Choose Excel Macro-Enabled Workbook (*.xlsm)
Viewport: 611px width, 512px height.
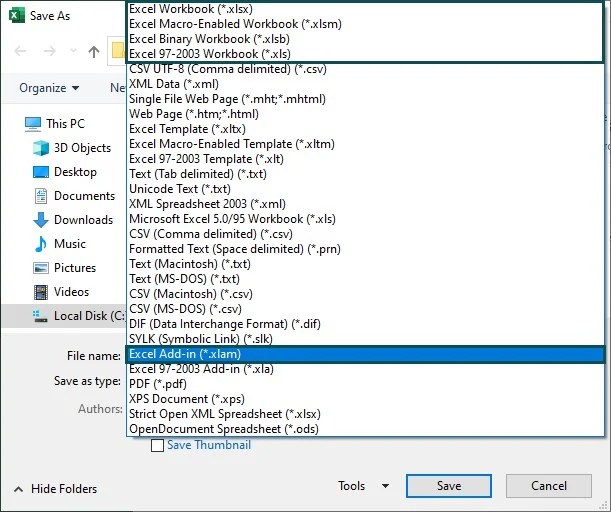pyautogui.click(x=366, y=24)
